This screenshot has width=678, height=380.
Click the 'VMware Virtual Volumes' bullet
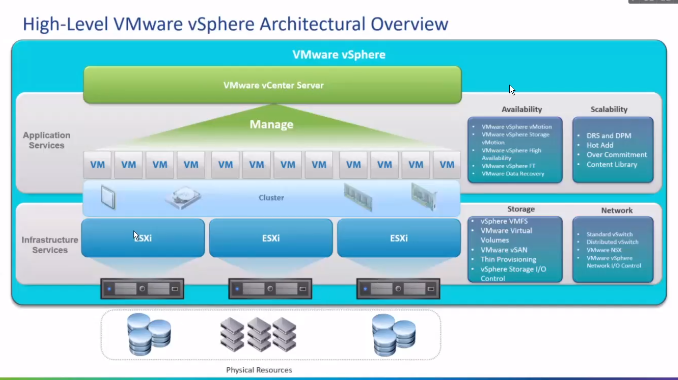click(x=506, y=236)
